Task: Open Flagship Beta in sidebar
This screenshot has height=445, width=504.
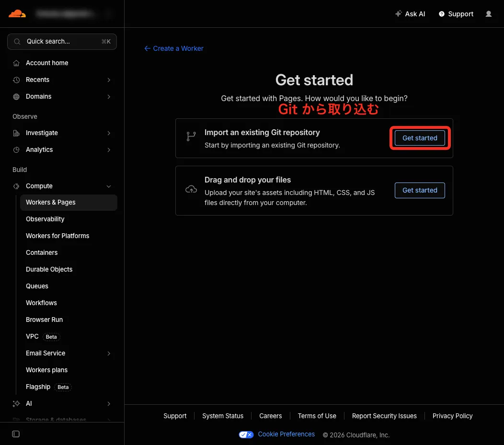Action: tap(48, 387)
